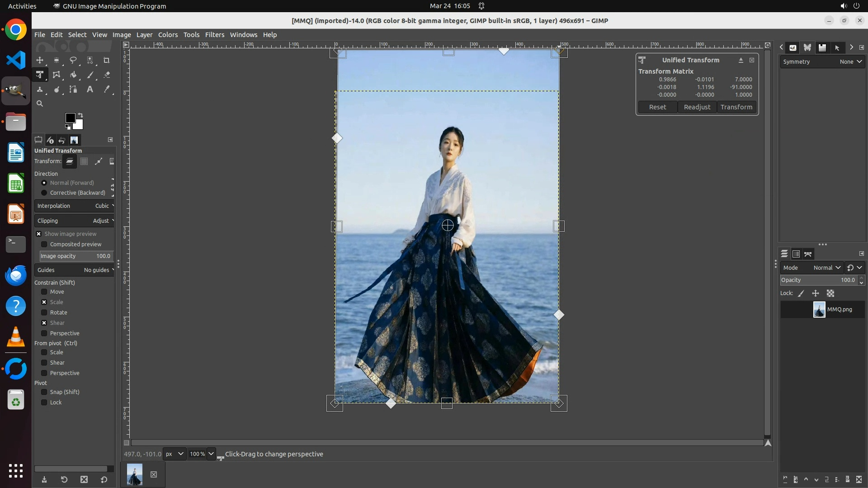Activate the Eraser tool
The image size is (868, 488).
[x=107, y=75]
